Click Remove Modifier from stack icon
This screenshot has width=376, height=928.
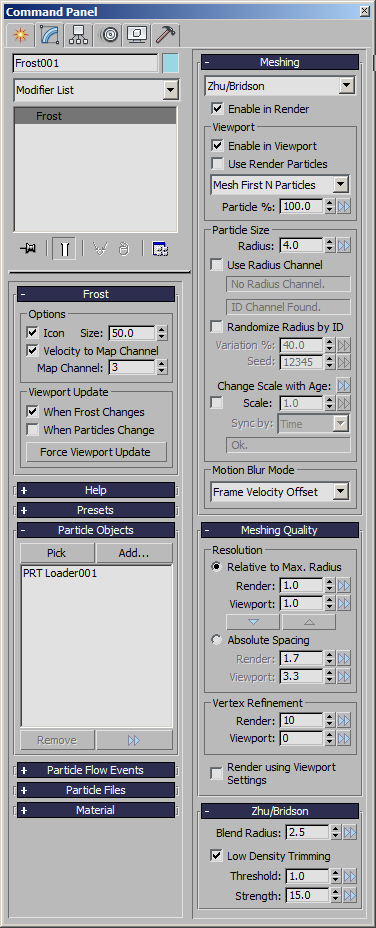123,249
